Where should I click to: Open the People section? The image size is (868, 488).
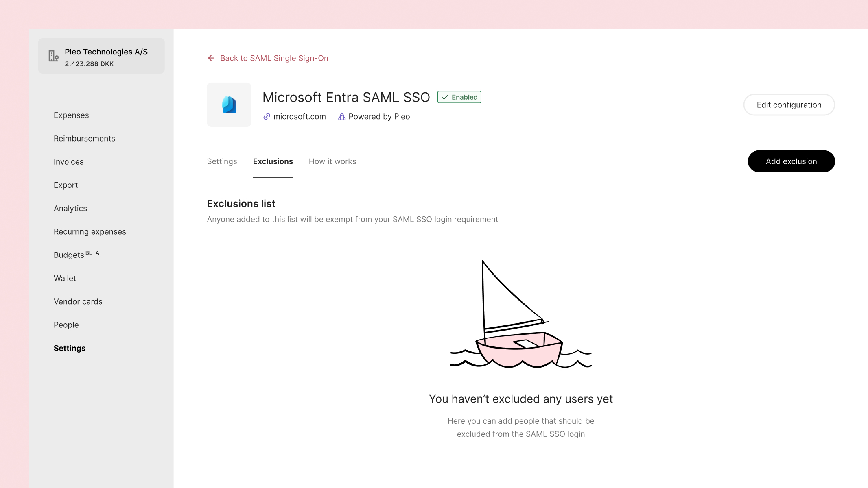pos(66,325)
